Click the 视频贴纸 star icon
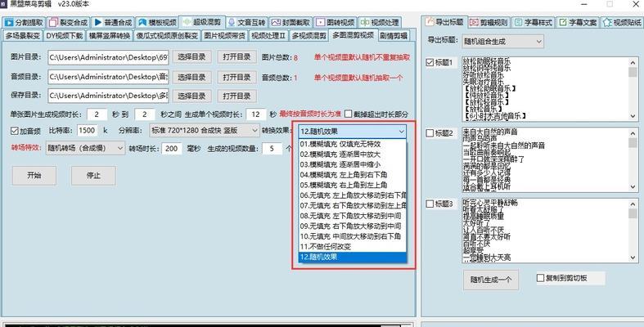 tap(607, 22)
